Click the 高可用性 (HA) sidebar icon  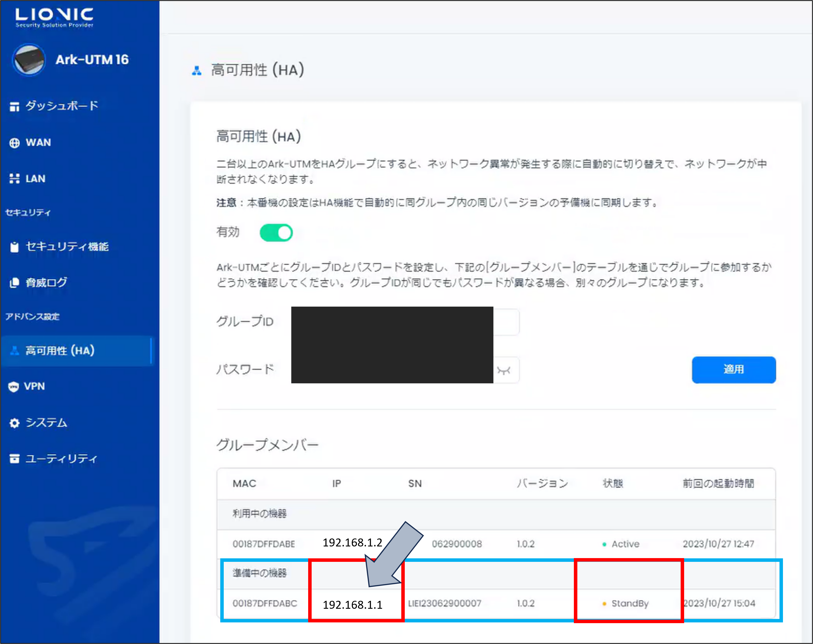14,351
